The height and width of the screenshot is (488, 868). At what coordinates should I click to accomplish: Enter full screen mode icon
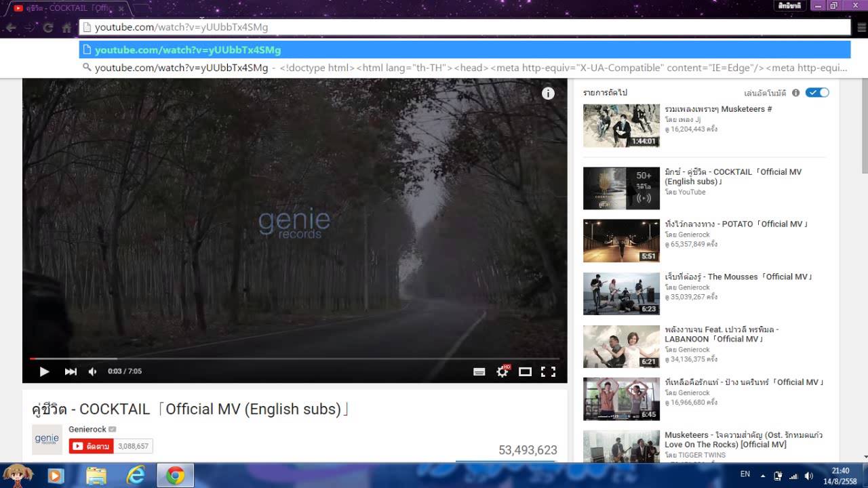pyautogui.click(x=548, y=371)
